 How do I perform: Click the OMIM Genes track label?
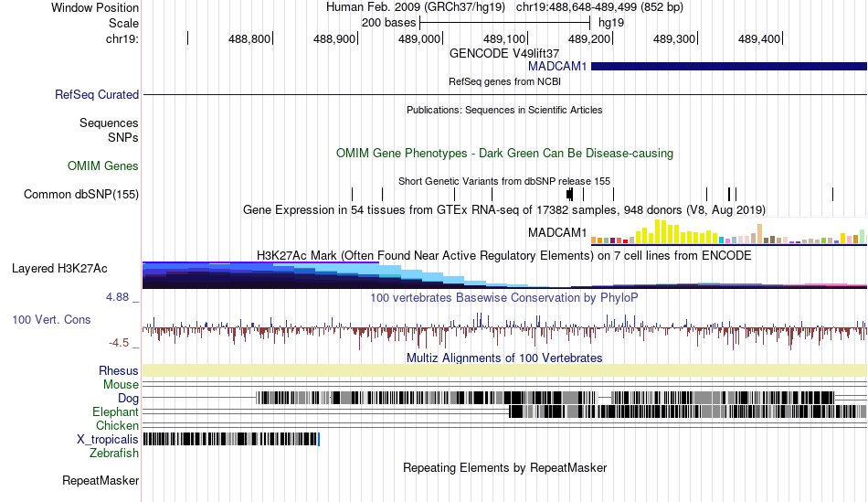103,166
